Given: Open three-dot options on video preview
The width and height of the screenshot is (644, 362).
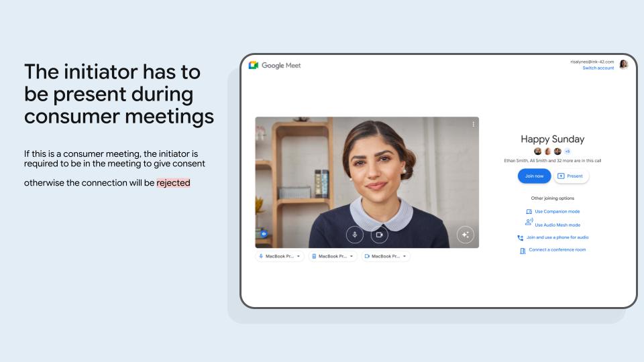Looking at the screenshot, I should (473, 124).
